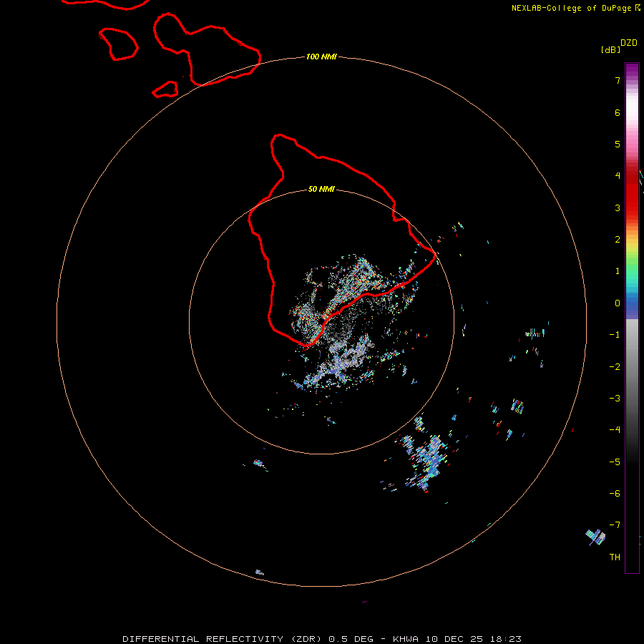Click the 3 dB value on the scale
The width and height of the screenshot is (644, 644).
tap(618, 208)
